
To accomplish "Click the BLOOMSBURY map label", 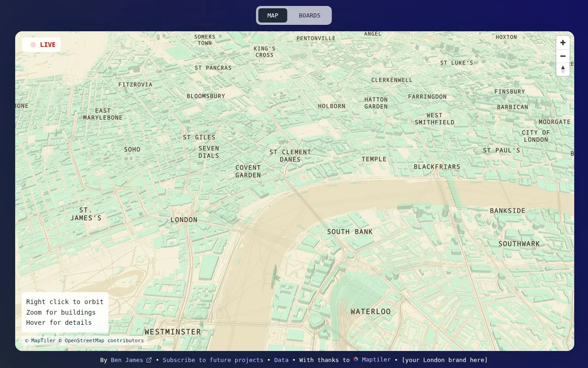I will pos(206,96).
